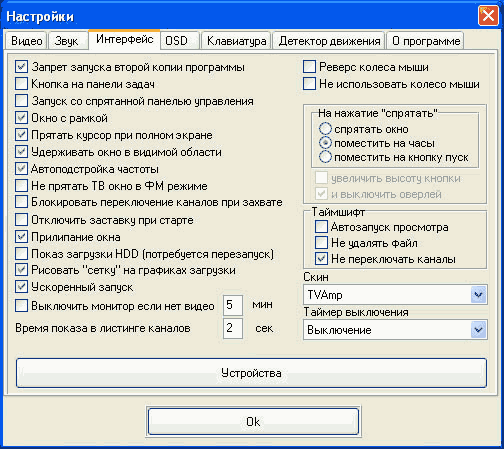The image size is (504, 449).
Task: Choose поместить на кнопку пуск
Action: coord(325,157)
